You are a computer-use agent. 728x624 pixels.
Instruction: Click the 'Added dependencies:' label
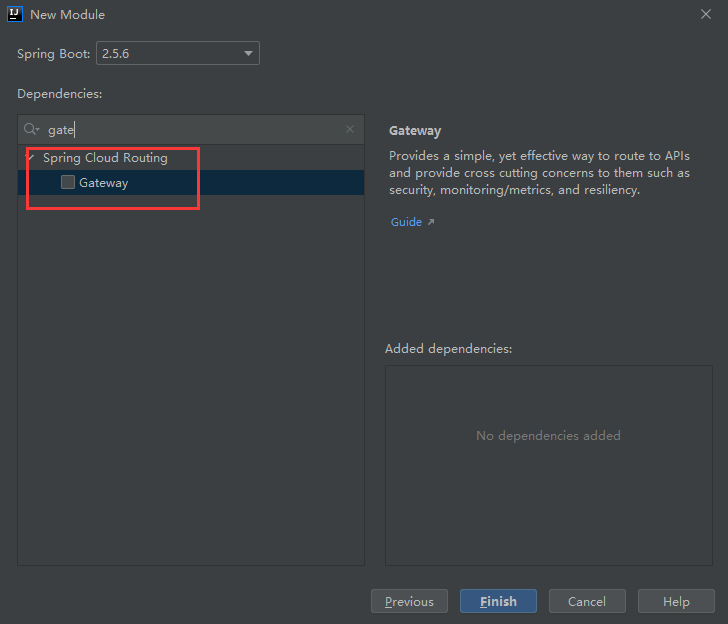pyautogui.click(x=448, y=349)
